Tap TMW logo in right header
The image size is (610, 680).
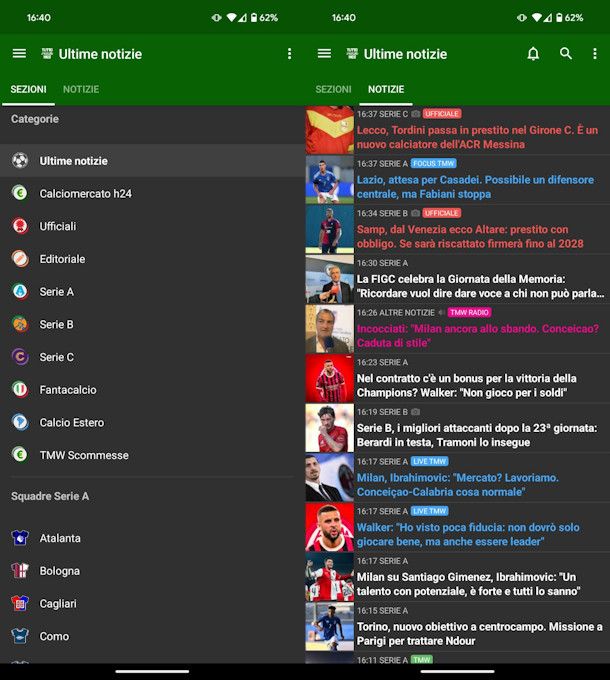pyautogui.click(x=352, y=54)
